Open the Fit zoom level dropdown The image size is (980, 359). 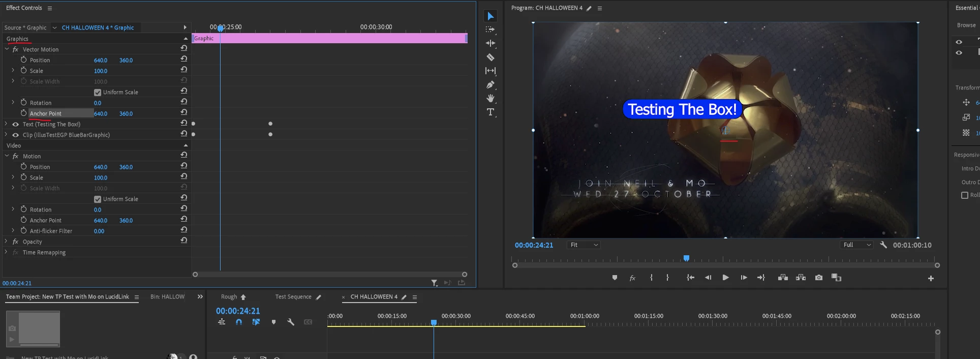coord(584,245)
